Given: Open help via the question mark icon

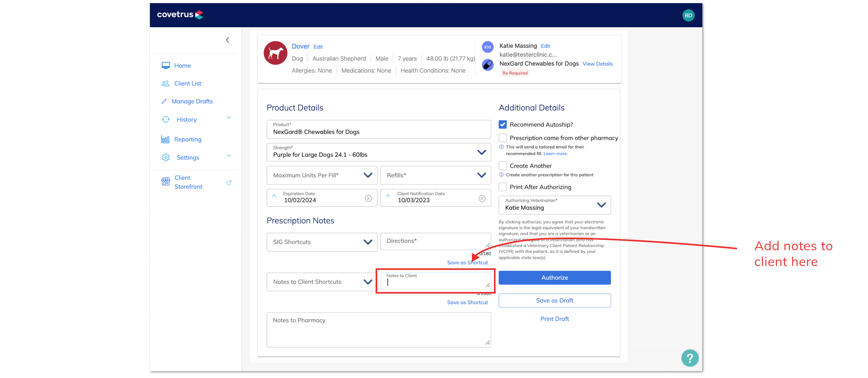Looking at the screenshot, I should coord(690,358).
